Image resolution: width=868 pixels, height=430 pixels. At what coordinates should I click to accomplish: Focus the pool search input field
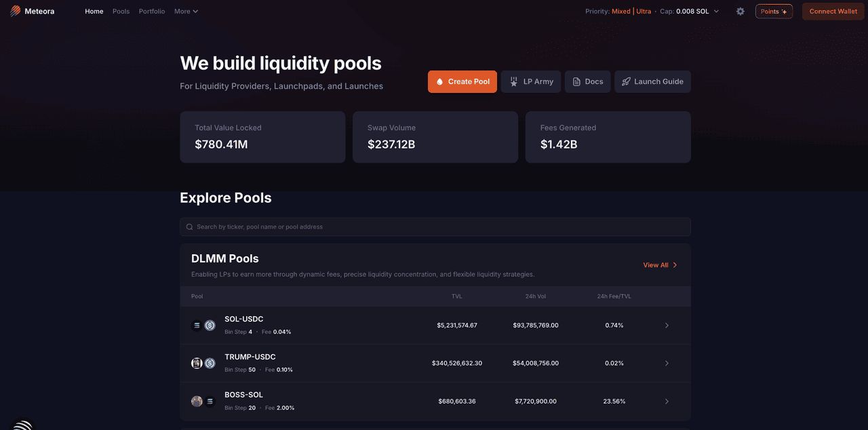point(441,227)
